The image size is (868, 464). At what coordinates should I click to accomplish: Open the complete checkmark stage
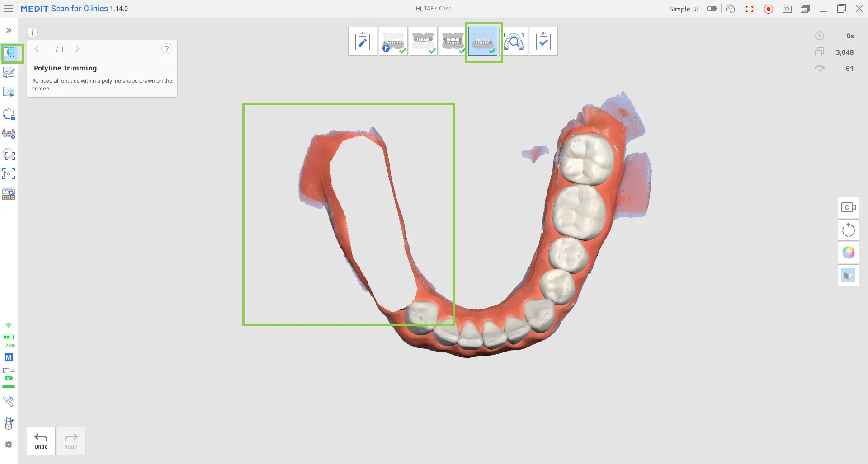543,41
